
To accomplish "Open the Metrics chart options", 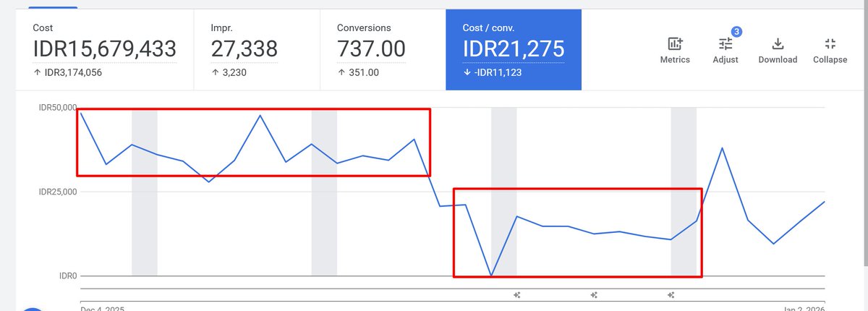I will tap(675, 51).
